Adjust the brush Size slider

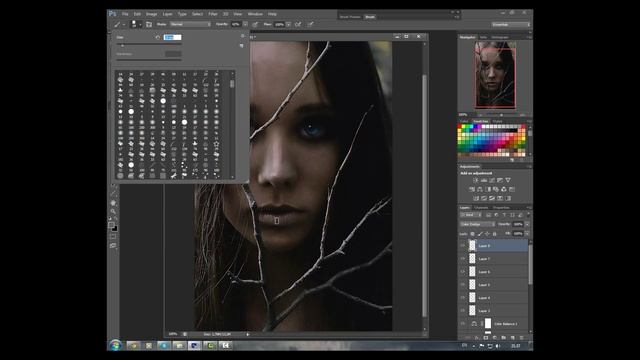coord(122,45)
